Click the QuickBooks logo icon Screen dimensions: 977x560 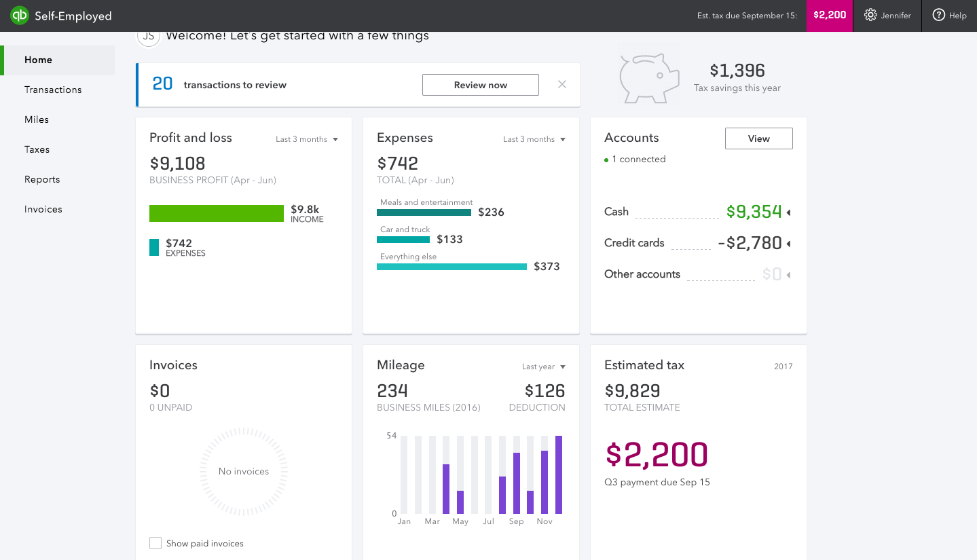coord(20,16)
